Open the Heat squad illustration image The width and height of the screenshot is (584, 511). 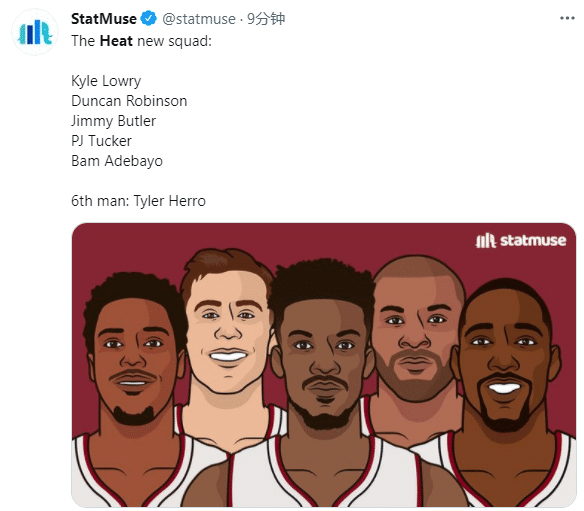point(324,365)
